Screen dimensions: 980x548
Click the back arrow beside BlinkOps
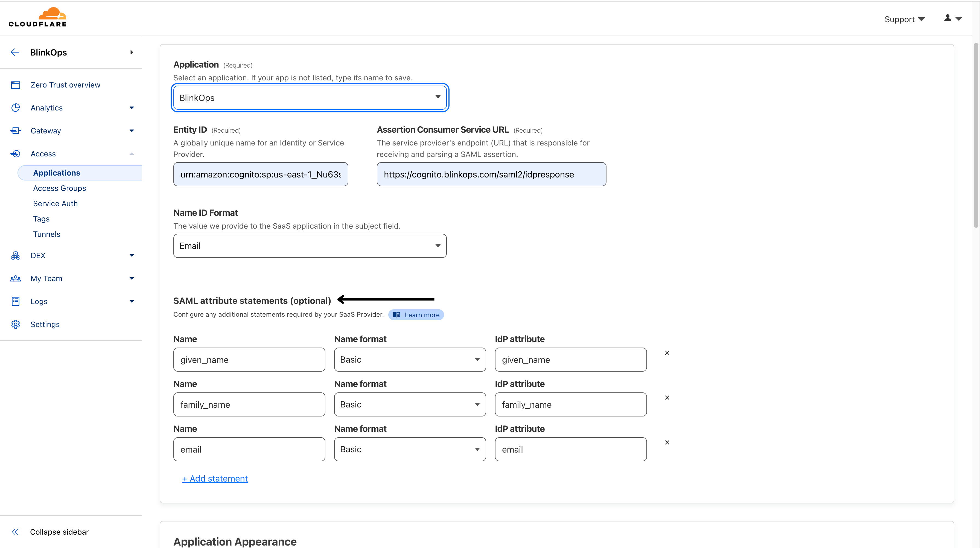pos(15,52)
